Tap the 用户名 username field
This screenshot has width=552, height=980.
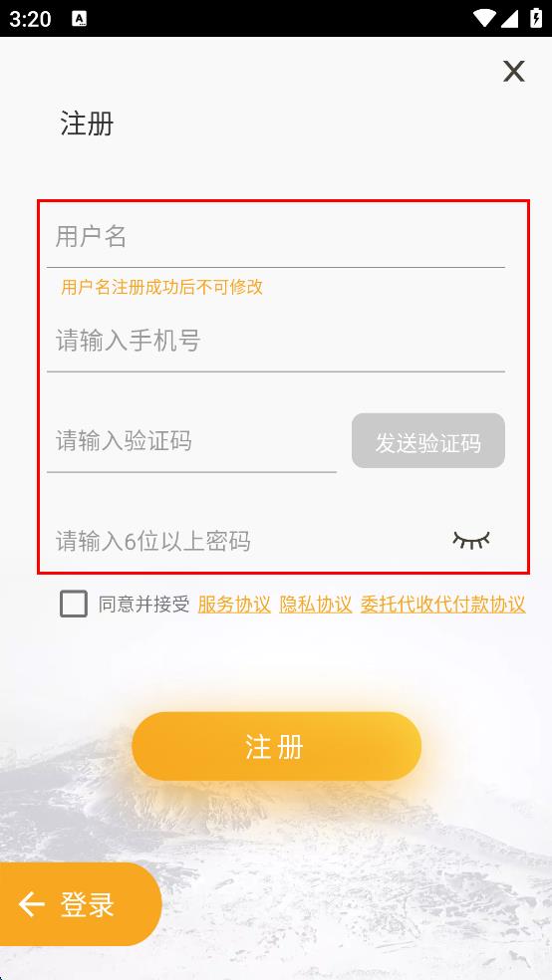pos(276,237)
